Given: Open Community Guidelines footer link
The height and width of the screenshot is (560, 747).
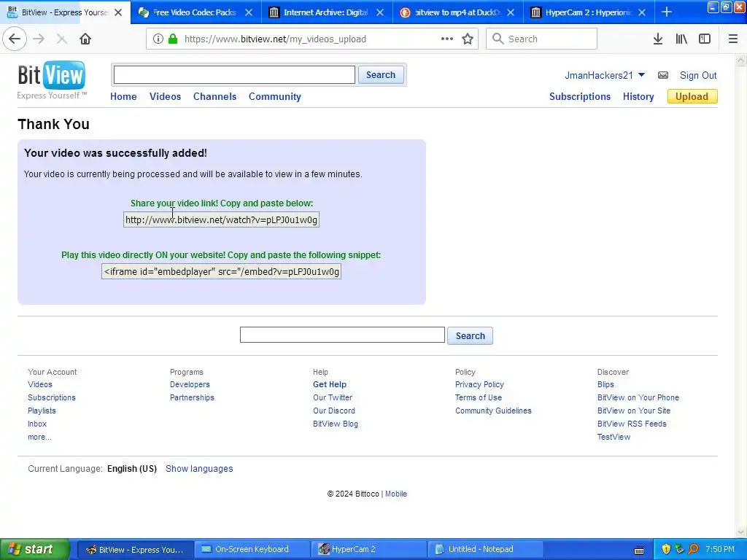Looking at the screenshot, I should coord(493,411).
